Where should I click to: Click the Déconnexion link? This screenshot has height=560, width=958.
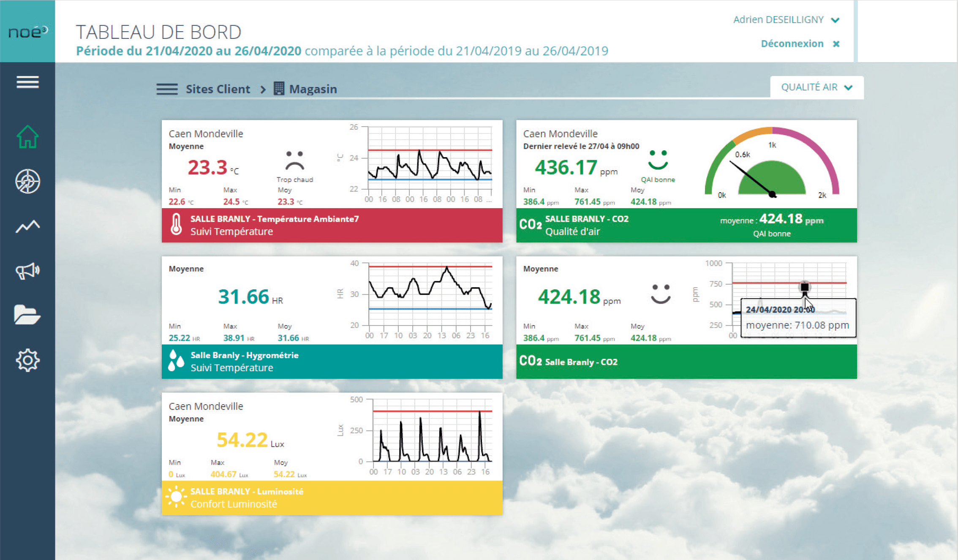[x=792, y=43]
